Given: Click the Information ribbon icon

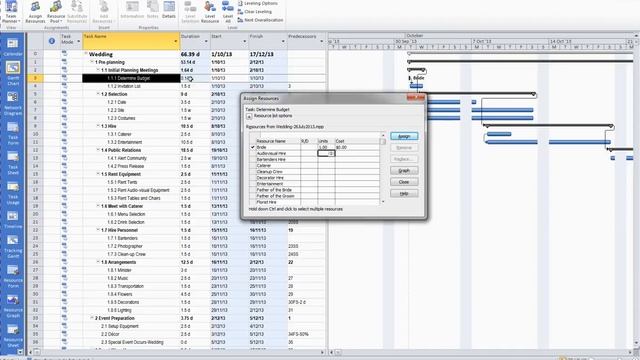Looking at the screenshot, I should [x=132, y=10].
